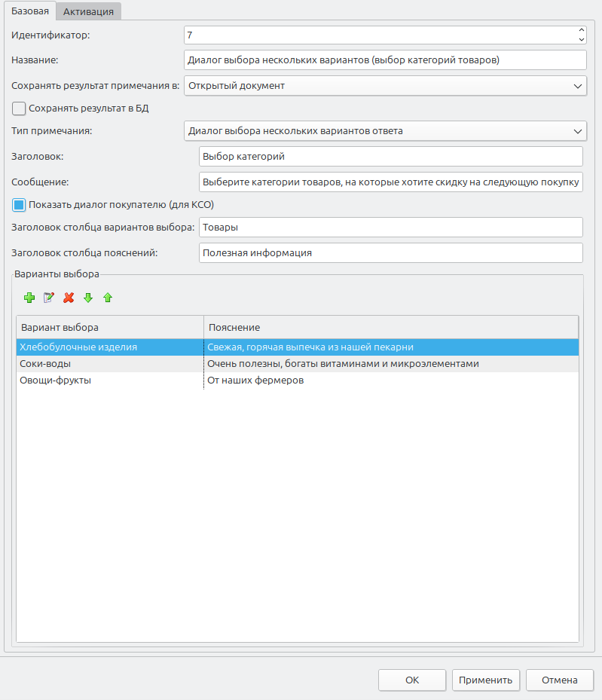Viewport: 602px width, 700px height.
Task: Switch to the Активация tab
Action: tap(88, 11)
